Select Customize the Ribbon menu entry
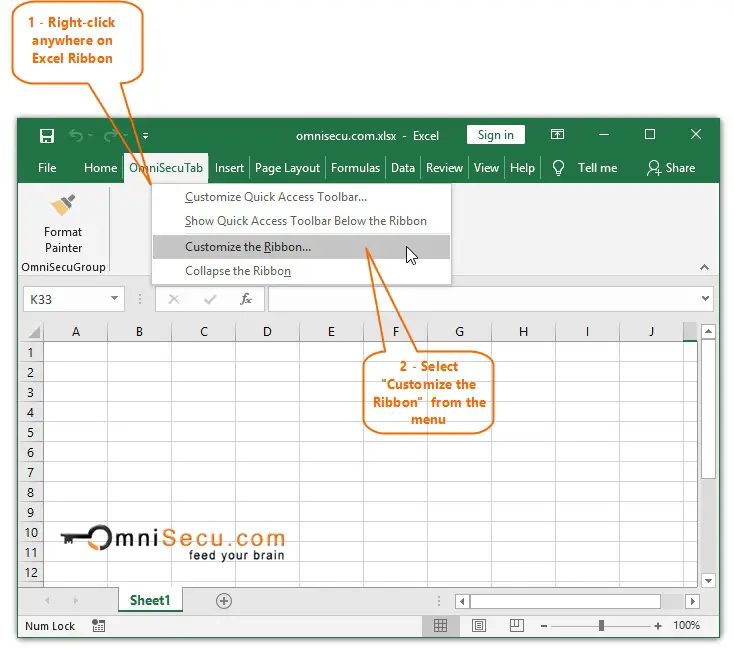The image size is (734, 655). (301, 247)
